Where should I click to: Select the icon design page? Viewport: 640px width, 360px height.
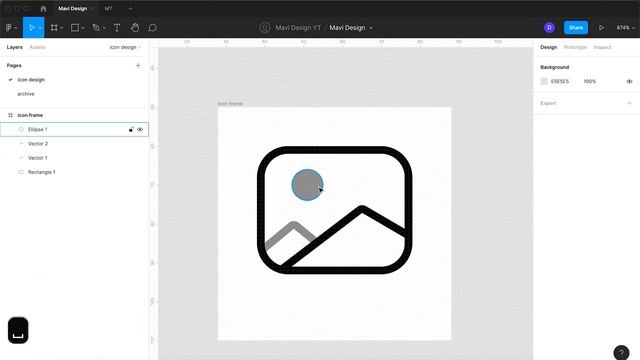[x=31, y=80]
